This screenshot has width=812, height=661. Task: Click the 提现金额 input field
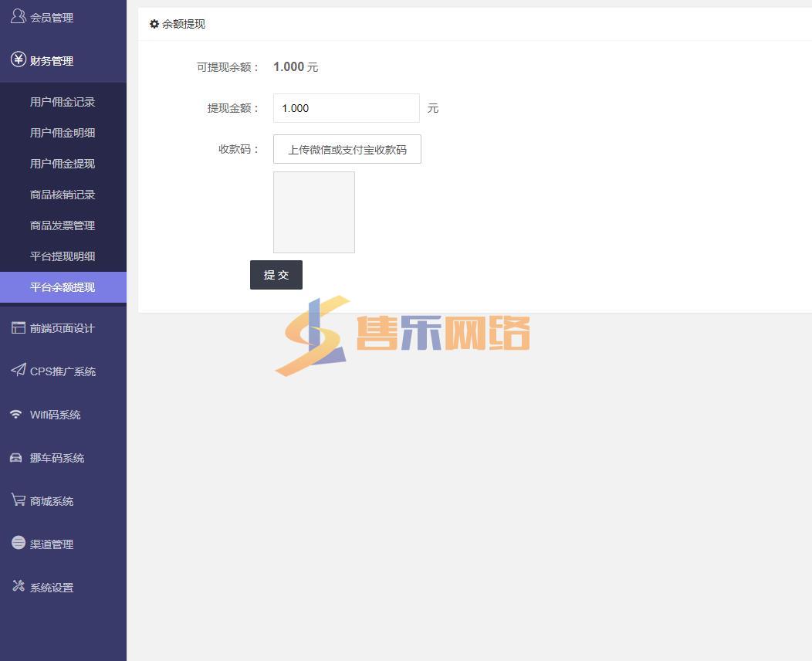(x=347, y=108)
